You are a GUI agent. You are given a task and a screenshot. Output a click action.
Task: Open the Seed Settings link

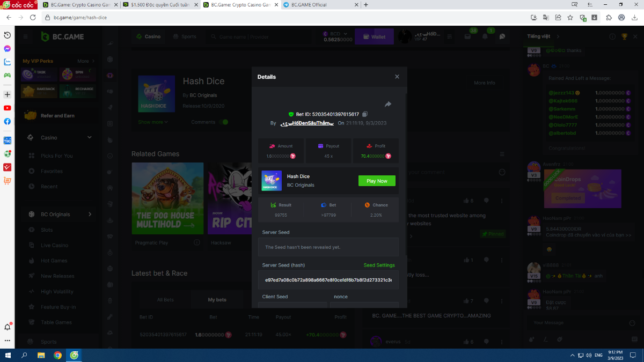(x=379, y=265)
